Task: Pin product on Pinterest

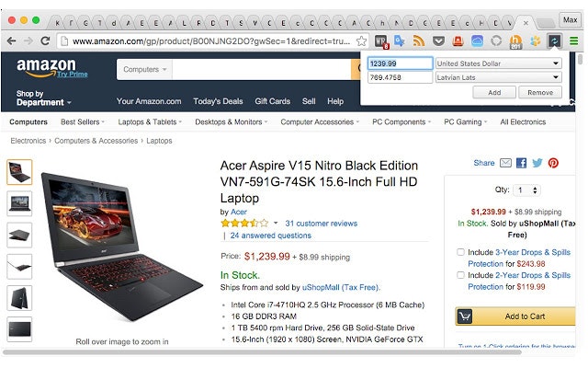Action: (553, 163)
